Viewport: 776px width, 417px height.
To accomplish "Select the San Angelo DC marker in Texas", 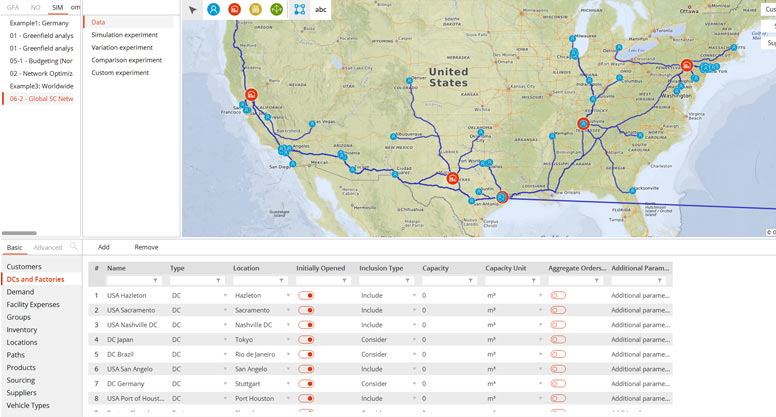I will click(452, 178).
